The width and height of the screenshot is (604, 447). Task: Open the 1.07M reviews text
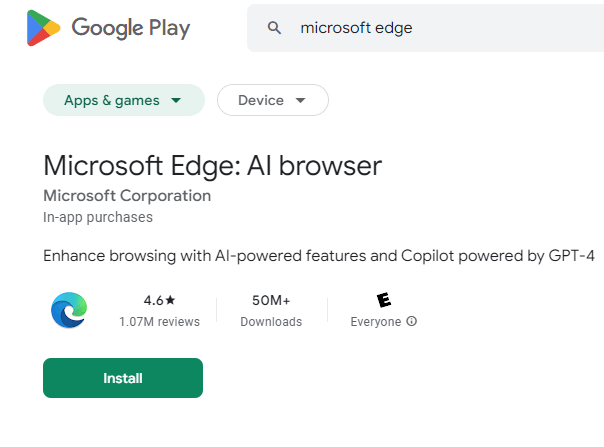(159, 322)
